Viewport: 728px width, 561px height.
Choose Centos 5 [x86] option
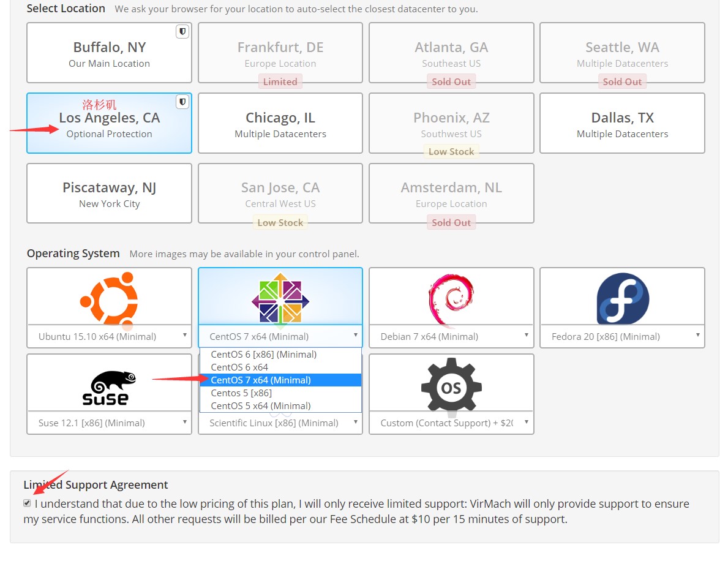(280, 393)
